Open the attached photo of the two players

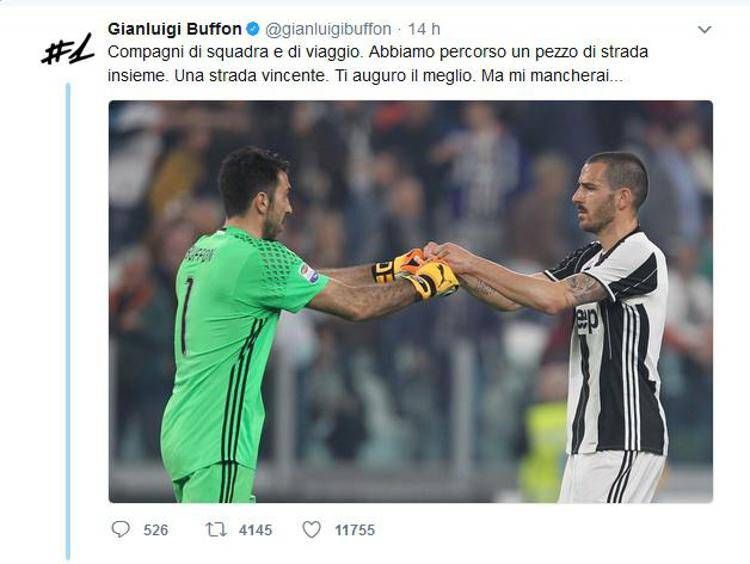(410, 301)
